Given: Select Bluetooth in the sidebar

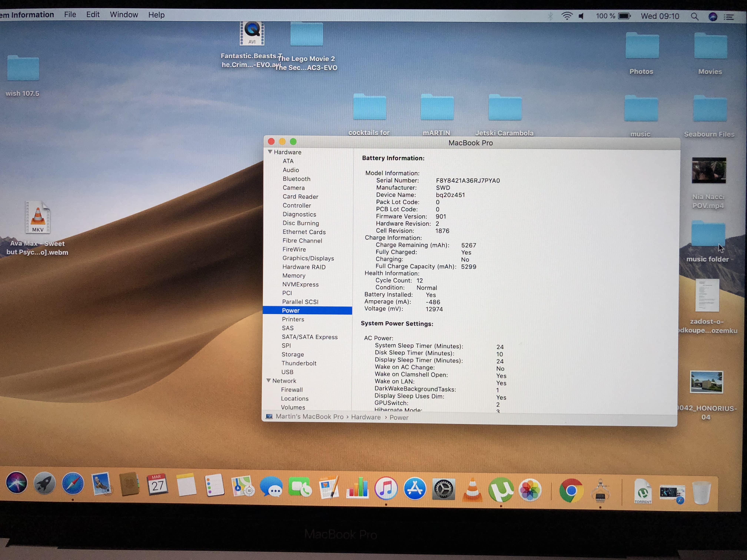Looking at the screenshot, I should (296, 179).
